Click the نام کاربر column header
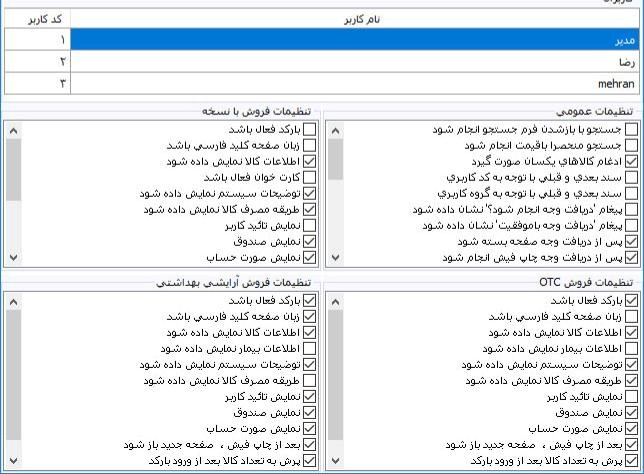The width and height of the screenshot is (644, 474). (355, 19)
